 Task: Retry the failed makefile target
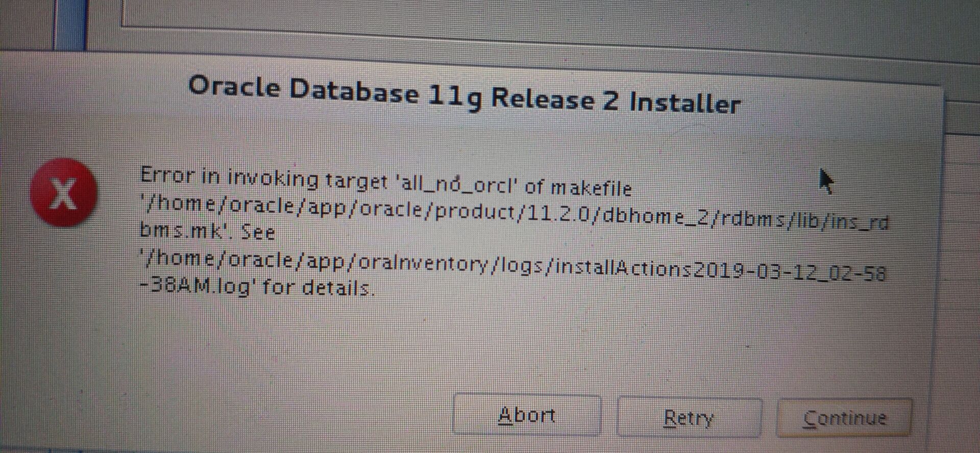[689, 417]
